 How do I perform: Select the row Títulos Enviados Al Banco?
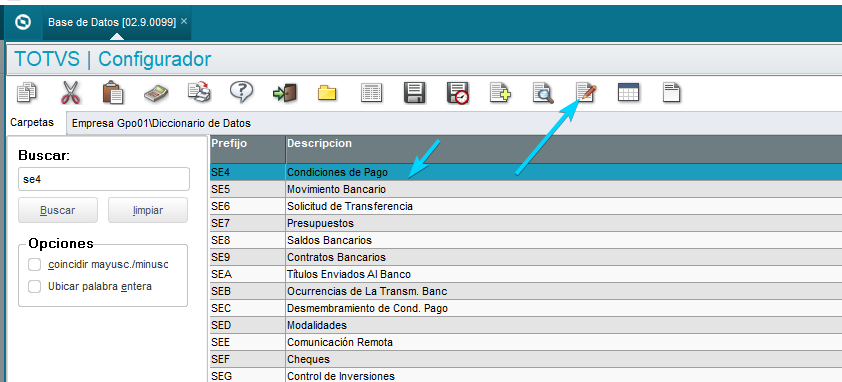coord(526,275)
